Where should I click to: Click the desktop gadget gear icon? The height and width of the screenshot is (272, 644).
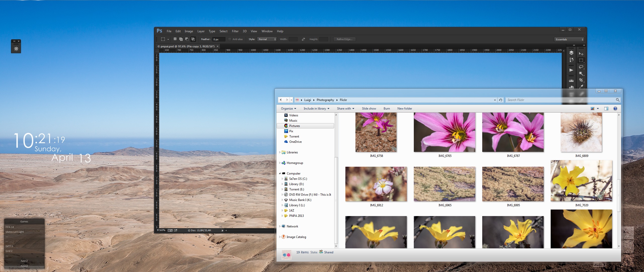click(x=16, y=49)
